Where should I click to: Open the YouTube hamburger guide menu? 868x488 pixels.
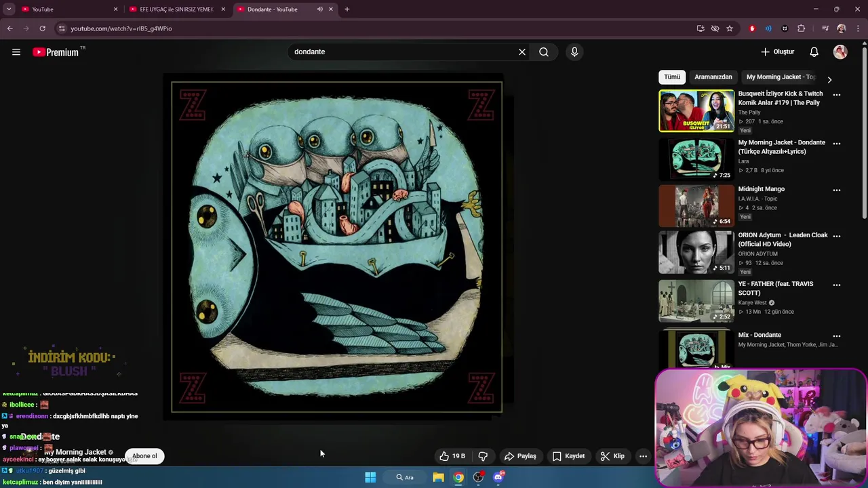tap(16, 52)
